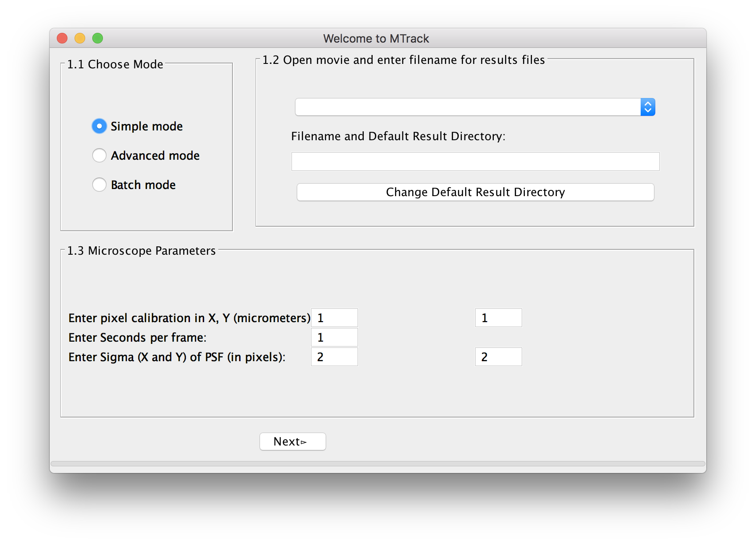Open the movie selection dropdown
This screenshot has width=756, height=544.
click(475, 107)
